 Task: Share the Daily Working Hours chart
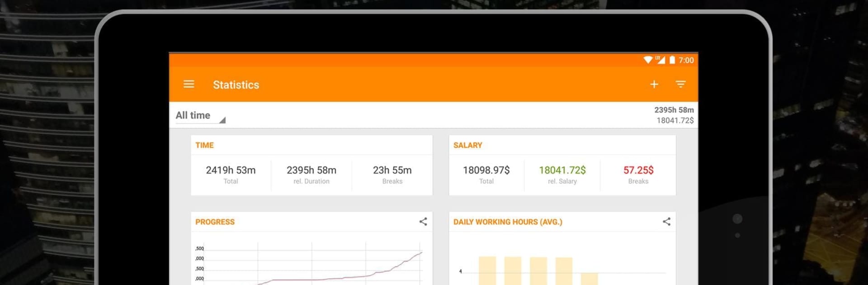[667, 222]
